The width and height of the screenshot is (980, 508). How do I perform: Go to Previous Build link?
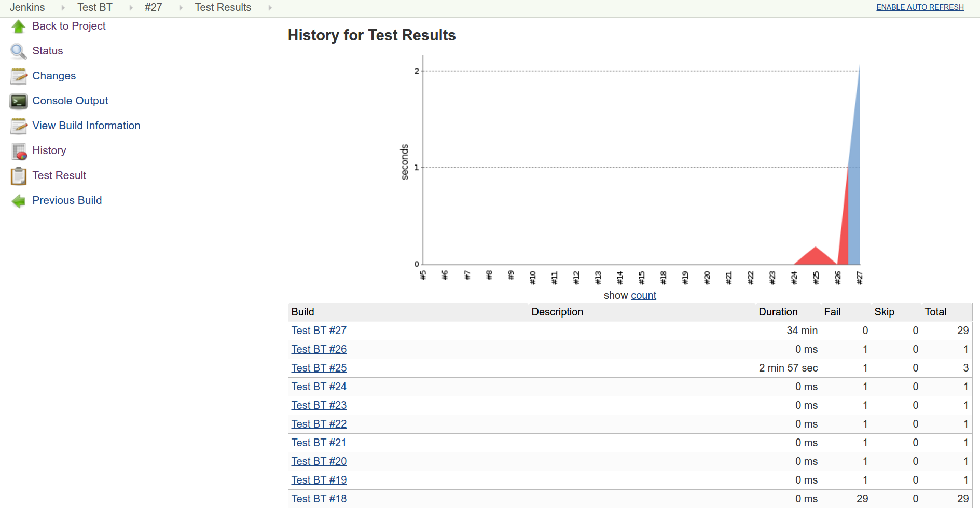point(67,200)
